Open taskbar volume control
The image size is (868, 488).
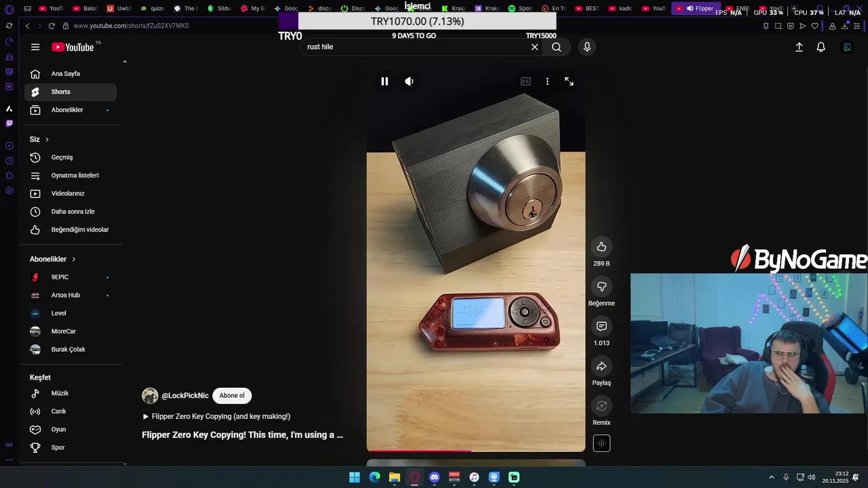point(812,477)
